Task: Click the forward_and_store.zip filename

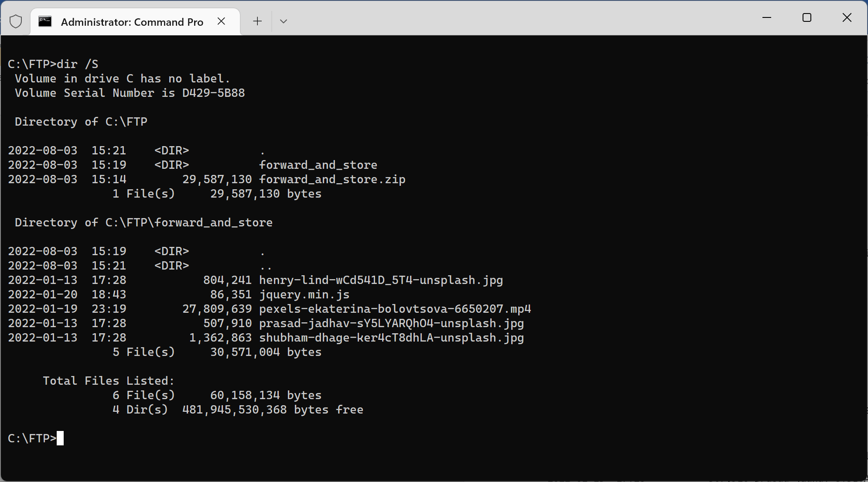Action: [332, 179]
